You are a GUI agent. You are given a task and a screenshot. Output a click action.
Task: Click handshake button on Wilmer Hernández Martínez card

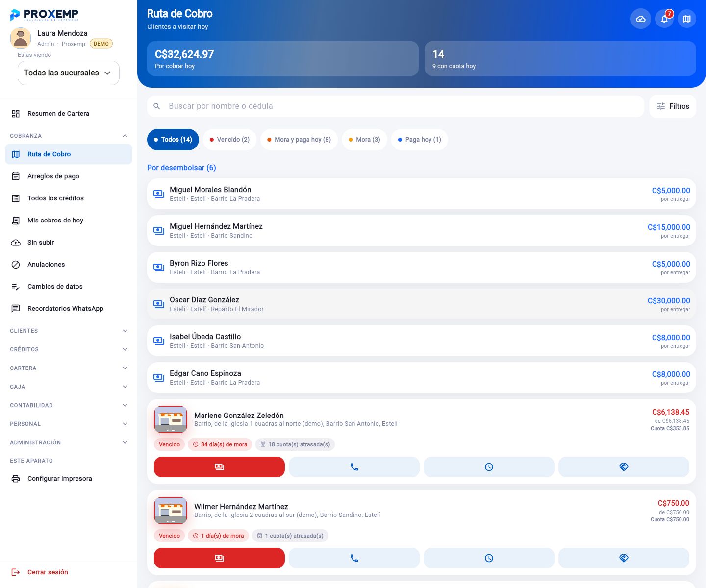coord(624,558)
